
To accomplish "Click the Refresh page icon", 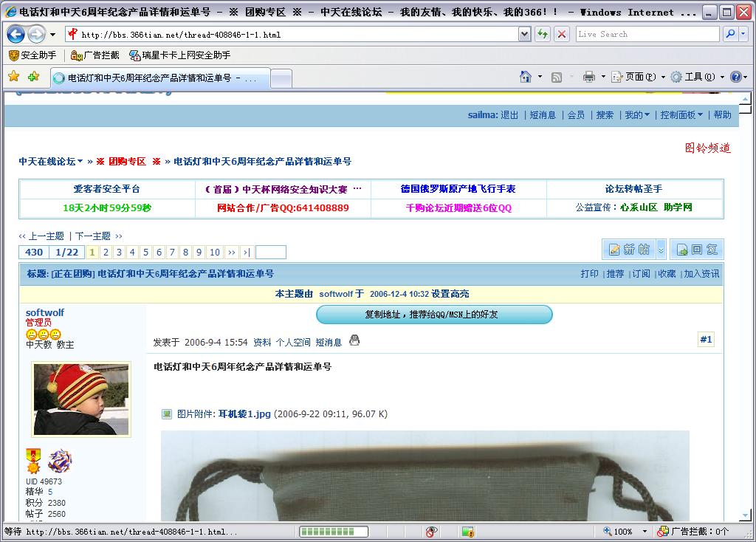I will pyautogui.click(x=543, y=34).
